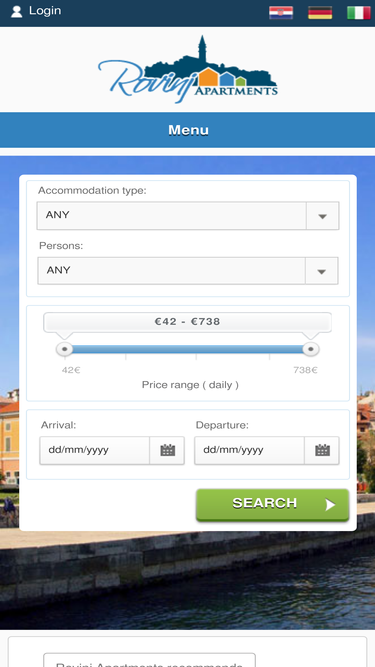Image resolution: width=375 pixels, height=667 pixels.
Task: Click the green SEARCH button
Action: [x=273, y=505]
